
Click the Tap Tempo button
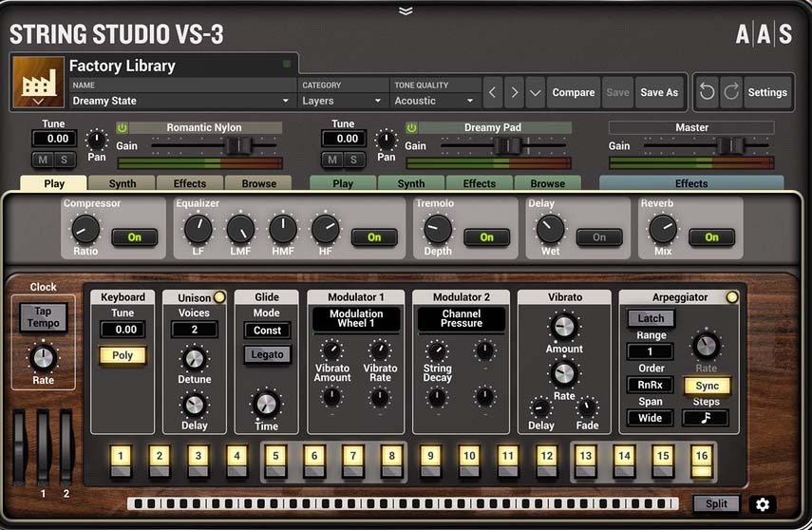coord(43,317)
